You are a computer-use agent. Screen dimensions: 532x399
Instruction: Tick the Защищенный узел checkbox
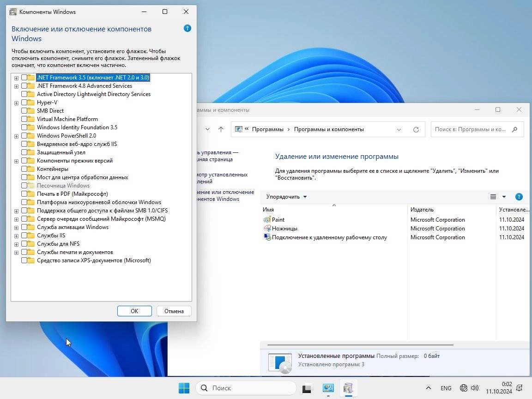click(24, 152)
